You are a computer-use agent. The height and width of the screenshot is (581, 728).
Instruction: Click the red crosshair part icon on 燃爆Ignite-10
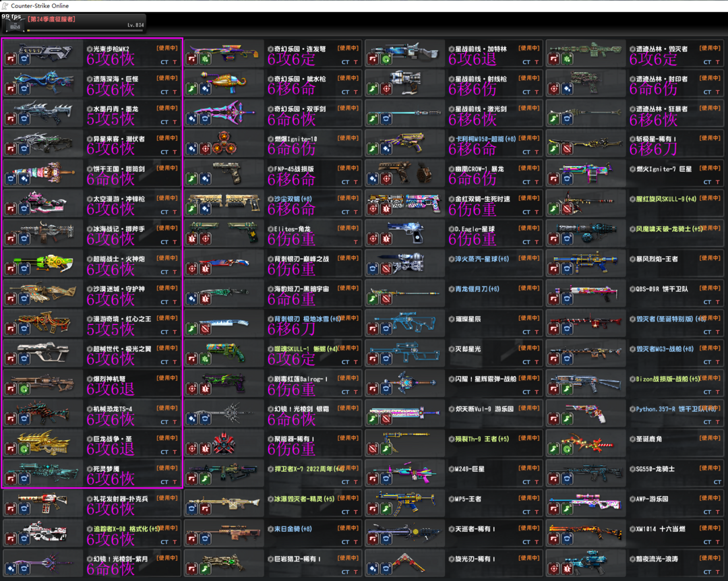(x=205, y=149)
